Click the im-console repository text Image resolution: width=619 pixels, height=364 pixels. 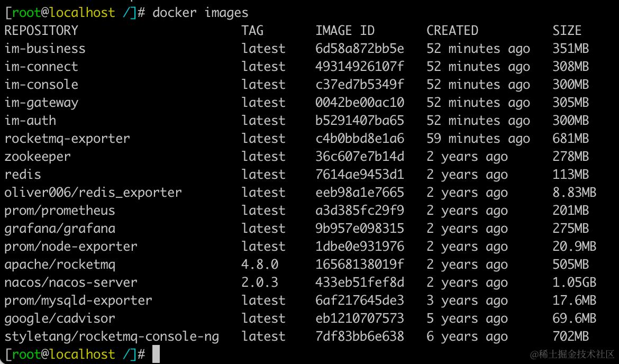[x=41, y=85]
